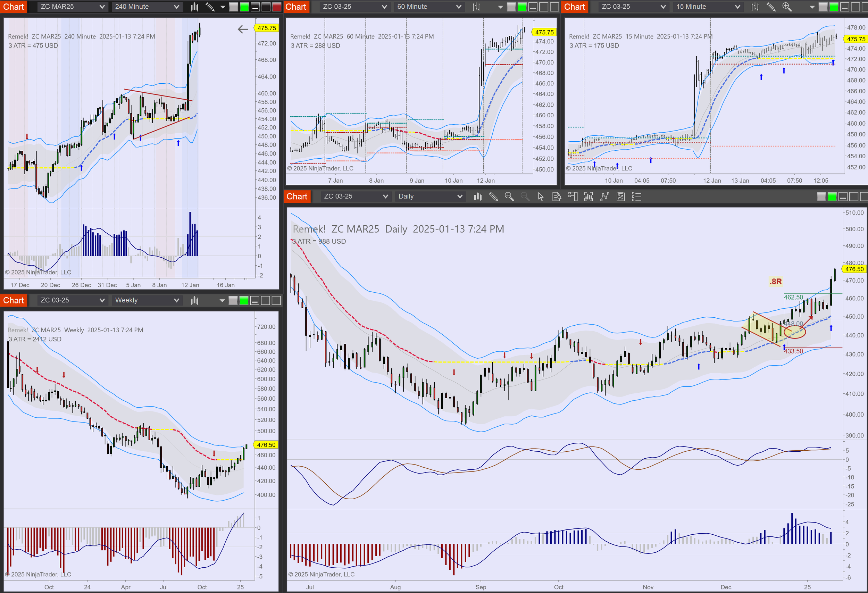Expand overflow arrow on 60 Minute toolbar
Image resolution: width=868 pixels, height=593 pixels.
click(500, 7)
